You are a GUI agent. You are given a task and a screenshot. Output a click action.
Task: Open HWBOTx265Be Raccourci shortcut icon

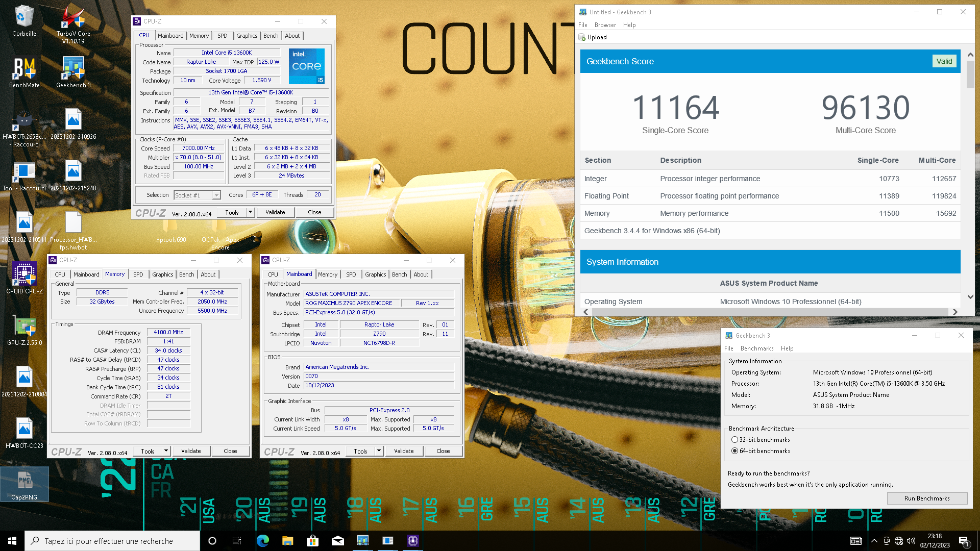point(24,128)
